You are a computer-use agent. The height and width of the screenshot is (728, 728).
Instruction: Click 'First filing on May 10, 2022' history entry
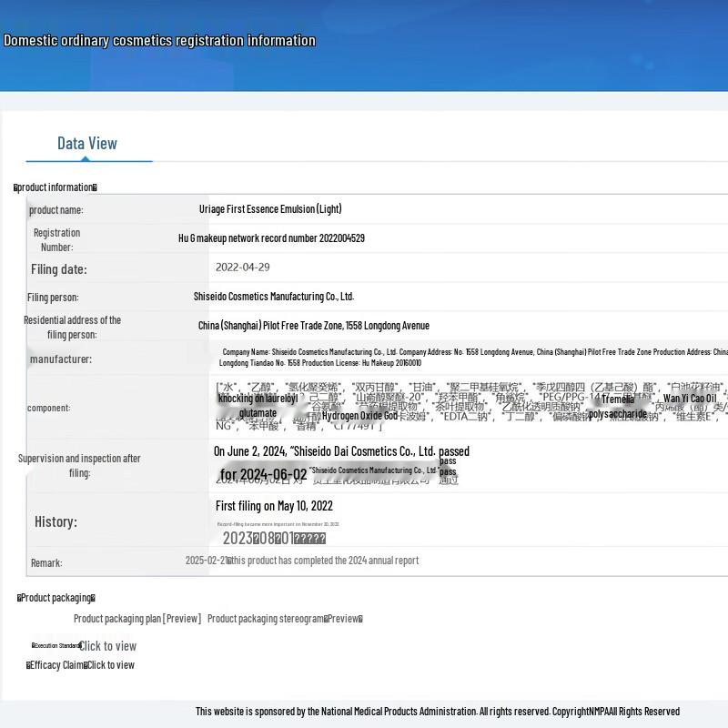[x=274, y=506]
